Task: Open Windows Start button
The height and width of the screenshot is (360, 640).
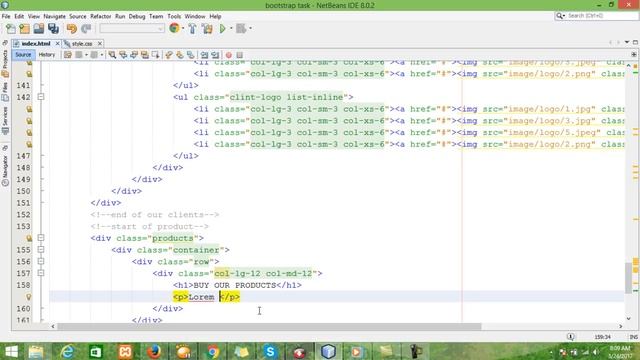Action: tap(11, 351)
